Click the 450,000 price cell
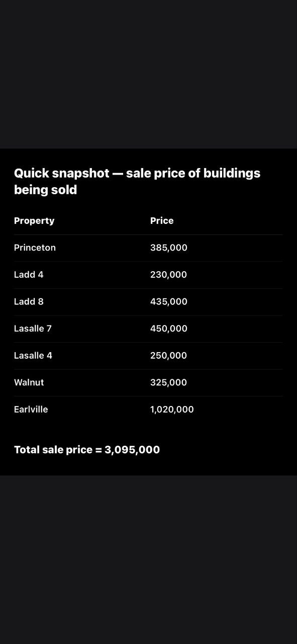Screen dimensions: 297x644 tap(169, 329)
